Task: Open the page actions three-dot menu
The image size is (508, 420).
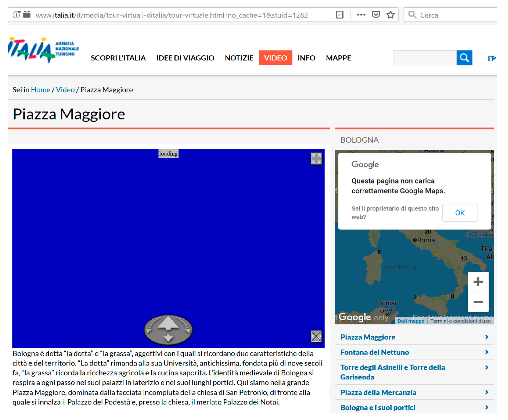Action: tap(361, 15)
